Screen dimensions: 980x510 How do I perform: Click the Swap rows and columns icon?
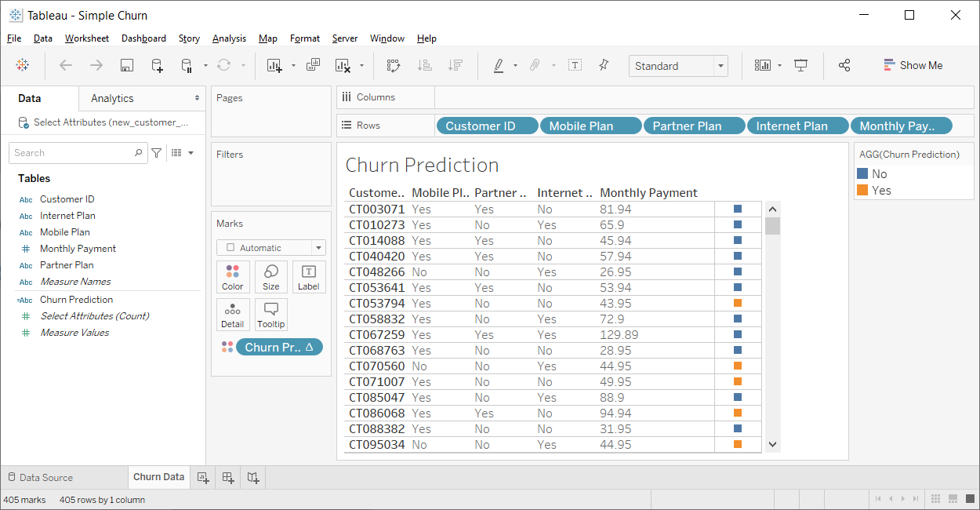click(394, 66)
